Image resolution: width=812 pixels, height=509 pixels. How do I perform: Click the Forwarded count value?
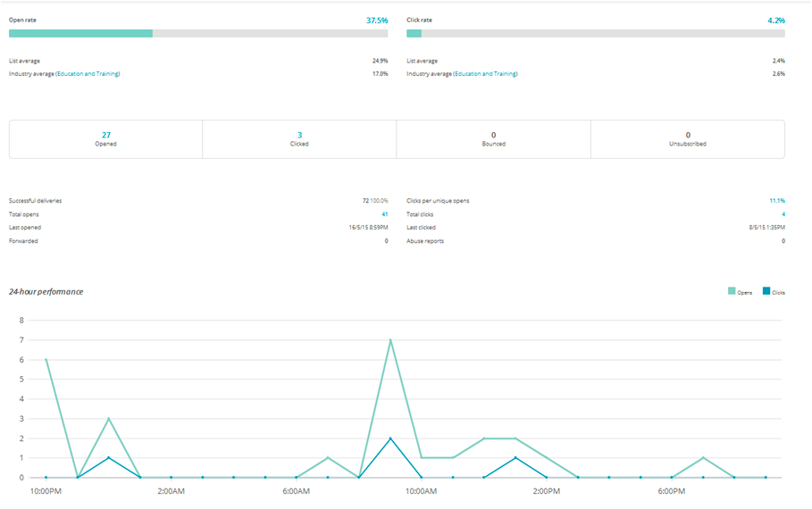386,241
